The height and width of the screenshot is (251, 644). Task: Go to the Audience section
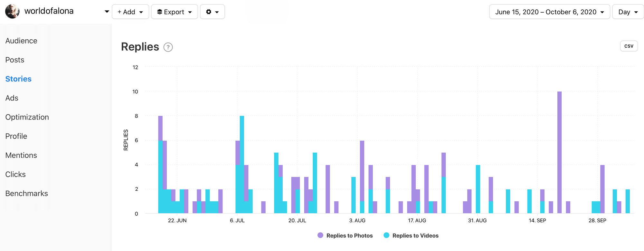[21, 41]
